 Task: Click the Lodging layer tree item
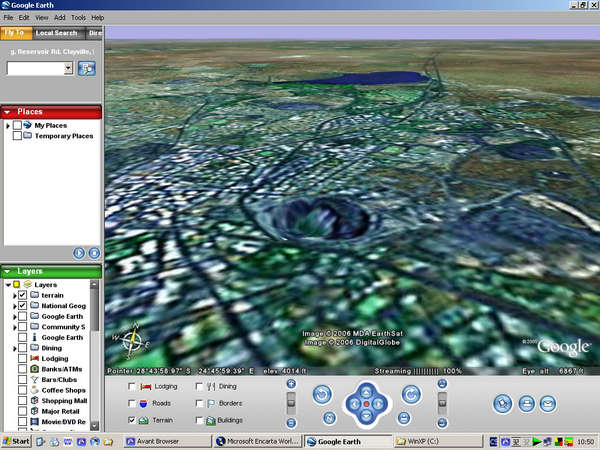(x=55, y=359)
